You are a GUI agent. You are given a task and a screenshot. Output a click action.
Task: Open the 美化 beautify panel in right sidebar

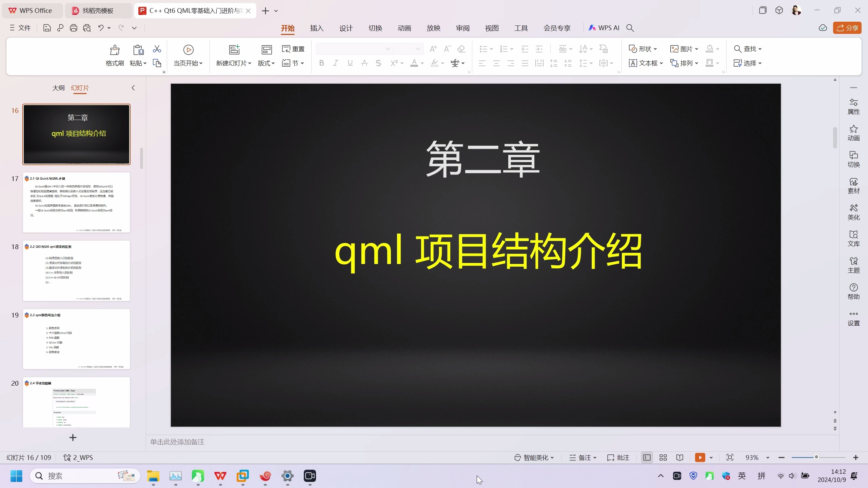853,212
